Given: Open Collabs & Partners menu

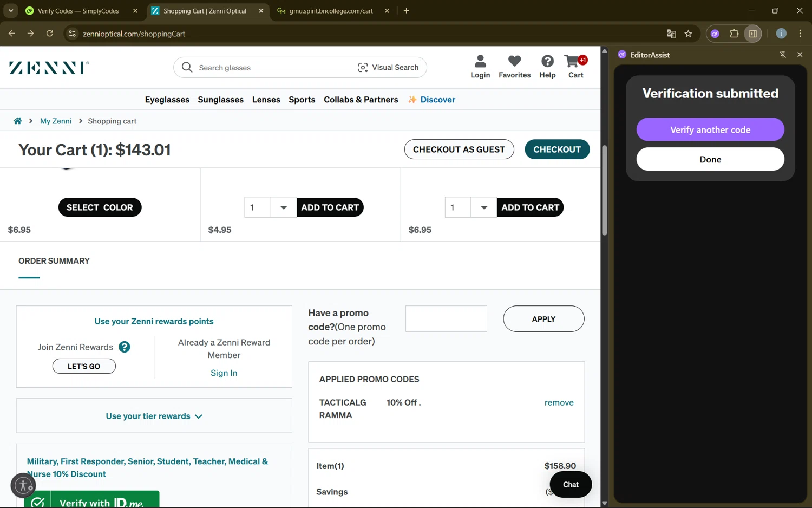Looking at the screenshot, I should pyautogui.click(x=361, y=100).
